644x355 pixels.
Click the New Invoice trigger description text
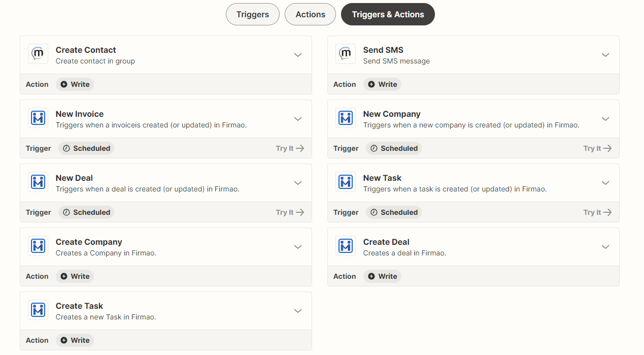(151, 125)
